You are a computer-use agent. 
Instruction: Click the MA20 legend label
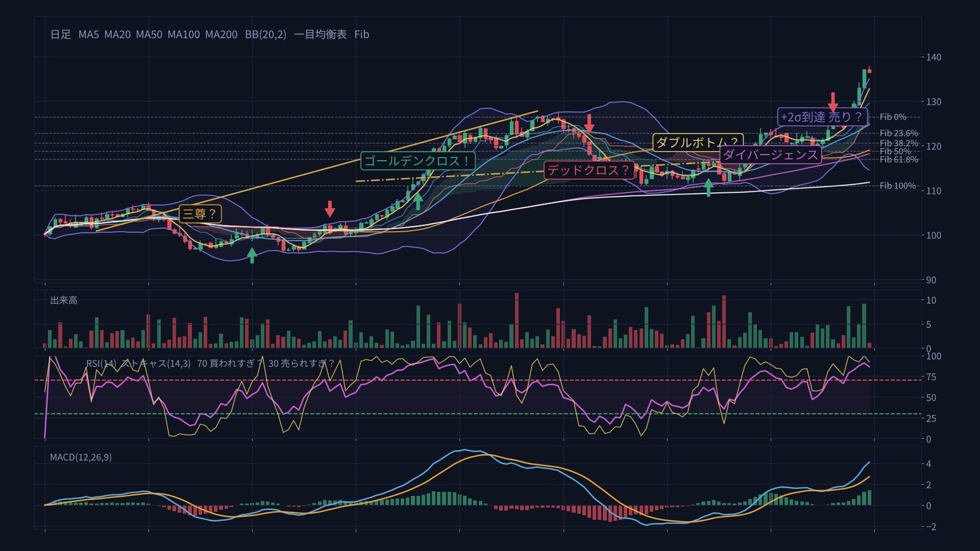pyautogui.click(x=118, y=34)
